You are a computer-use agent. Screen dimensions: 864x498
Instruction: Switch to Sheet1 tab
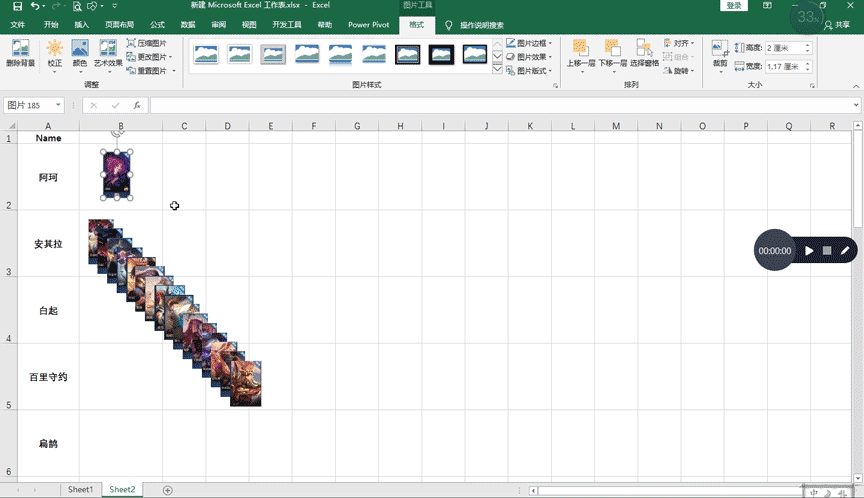(x=80, y=489)
